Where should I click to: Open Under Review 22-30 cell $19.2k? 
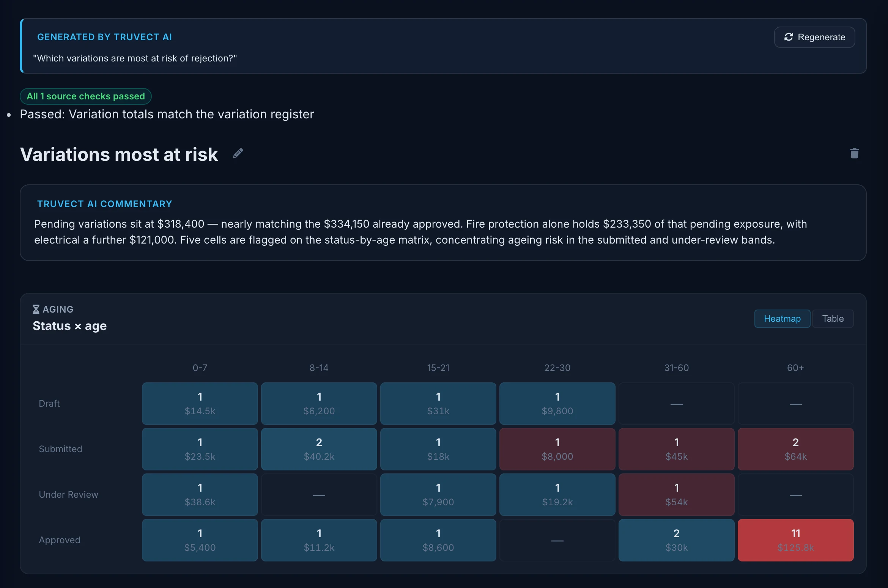(557, 495)
